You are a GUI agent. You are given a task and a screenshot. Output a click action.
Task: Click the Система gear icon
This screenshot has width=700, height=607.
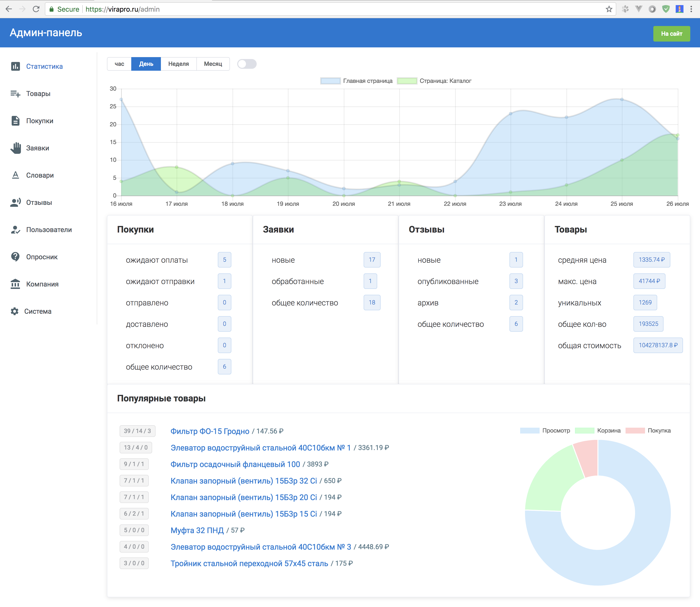point(15,311)
